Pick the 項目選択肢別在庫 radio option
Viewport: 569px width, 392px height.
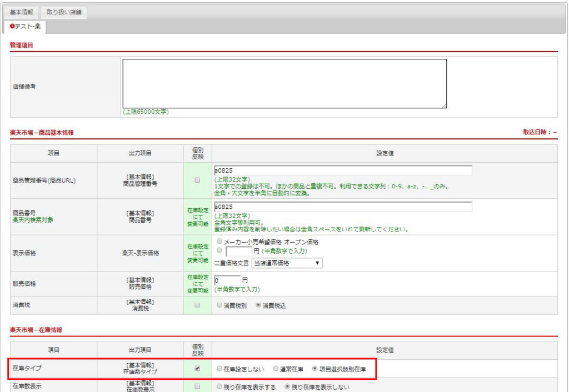[315, 369]
